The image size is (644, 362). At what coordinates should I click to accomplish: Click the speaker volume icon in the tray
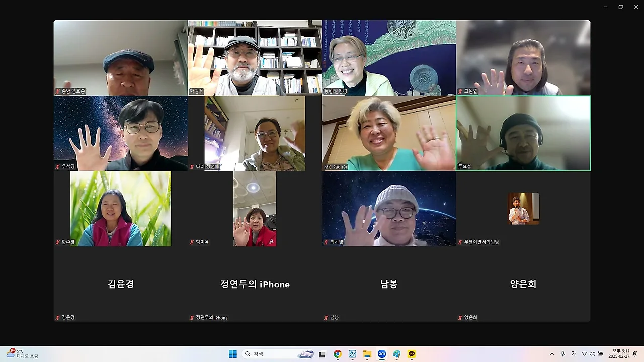click(x=592, y=354)
